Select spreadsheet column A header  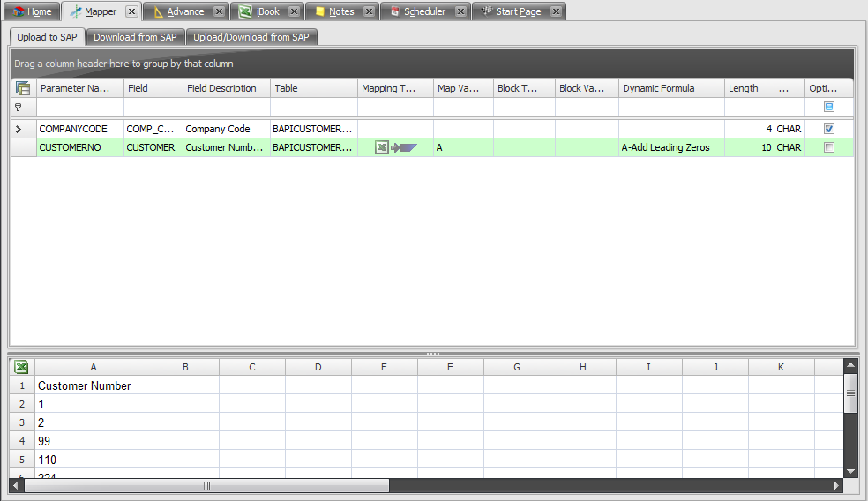coord(94,367)
